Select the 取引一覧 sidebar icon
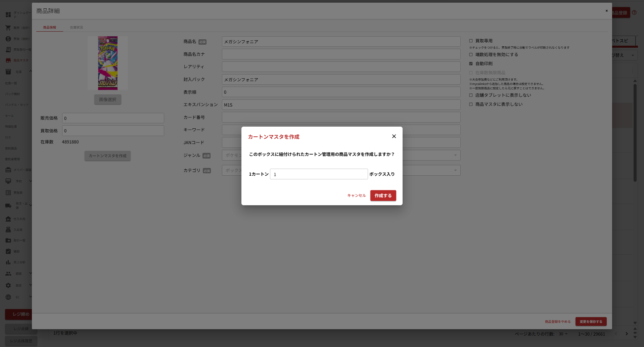 [8, 241]
